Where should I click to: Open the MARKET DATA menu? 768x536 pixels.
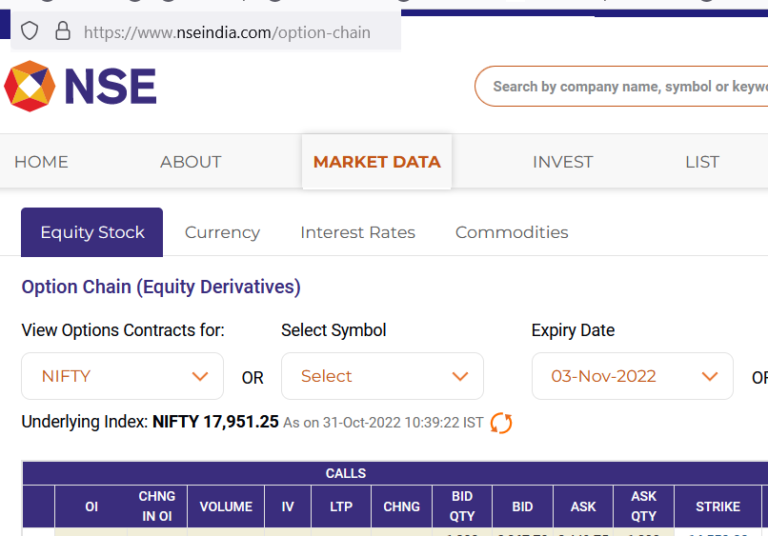tap(377, 162)
